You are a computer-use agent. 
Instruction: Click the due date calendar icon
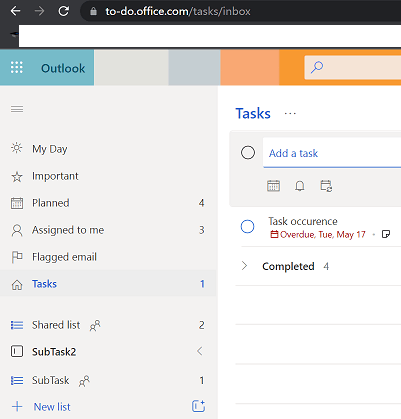(273, 186)
